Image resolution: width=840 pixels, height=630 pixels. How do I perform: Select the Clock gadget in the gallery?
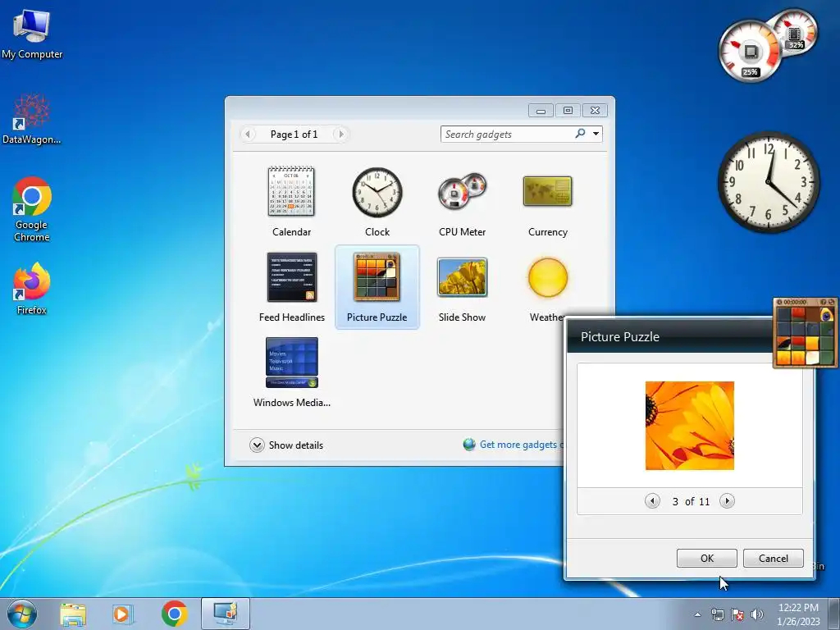(x=377, y=202)
